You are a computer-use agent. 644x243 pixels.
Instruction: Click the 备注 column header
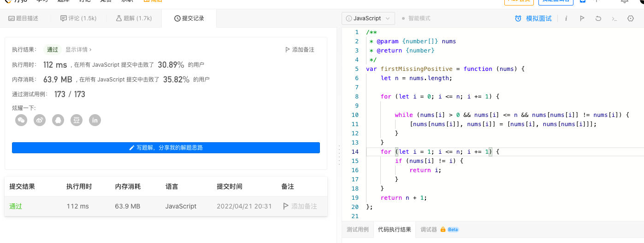click(x=288, y=186)
